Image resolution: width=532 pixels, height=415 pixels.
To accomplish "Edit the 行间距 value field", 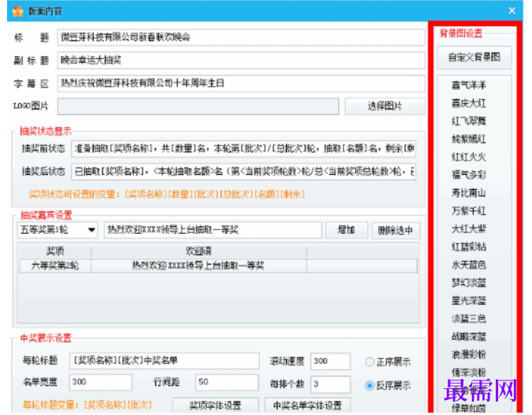I will (227, 383).
